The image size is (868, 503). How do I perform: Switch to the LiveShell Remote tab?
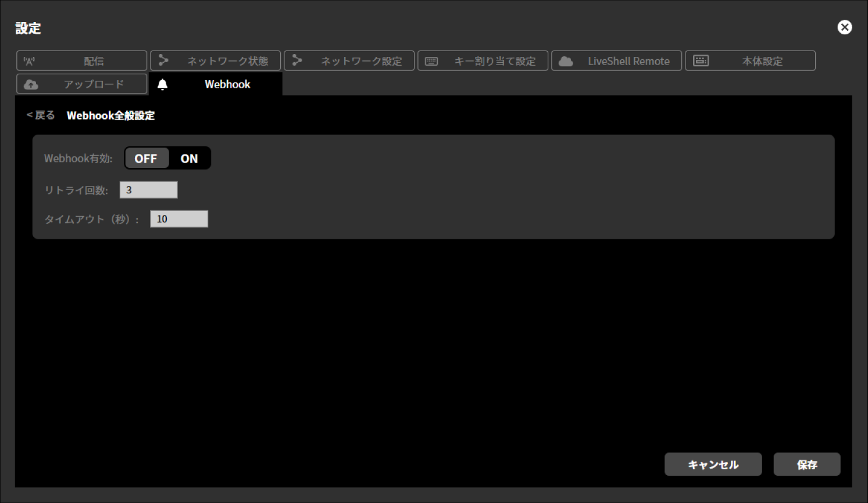click(616, 60)
